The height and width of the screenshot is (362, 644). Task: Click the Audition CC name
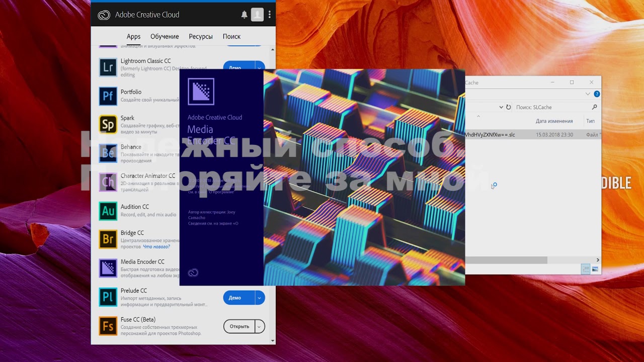(x=135, y=207)
